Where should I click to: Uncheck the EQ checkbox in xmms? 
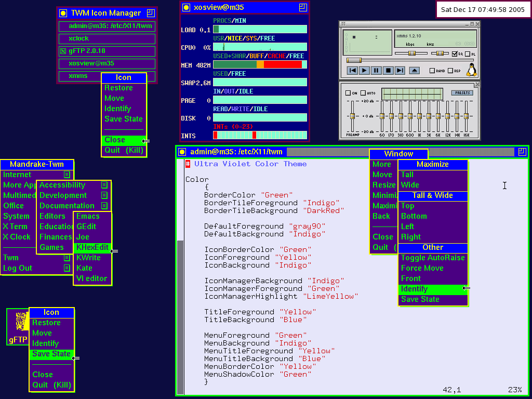[x=455, y=54]
